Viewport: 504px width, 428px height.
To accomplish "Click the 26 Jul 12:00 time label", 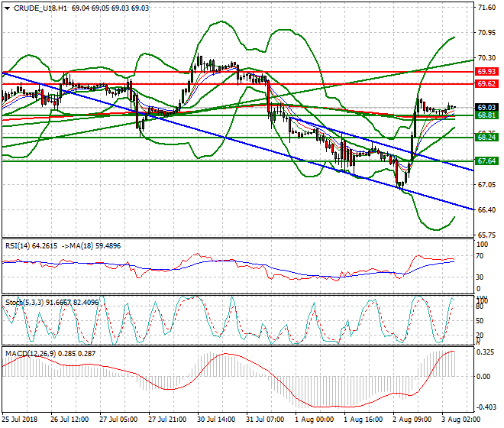I will (x=69, y=420).
